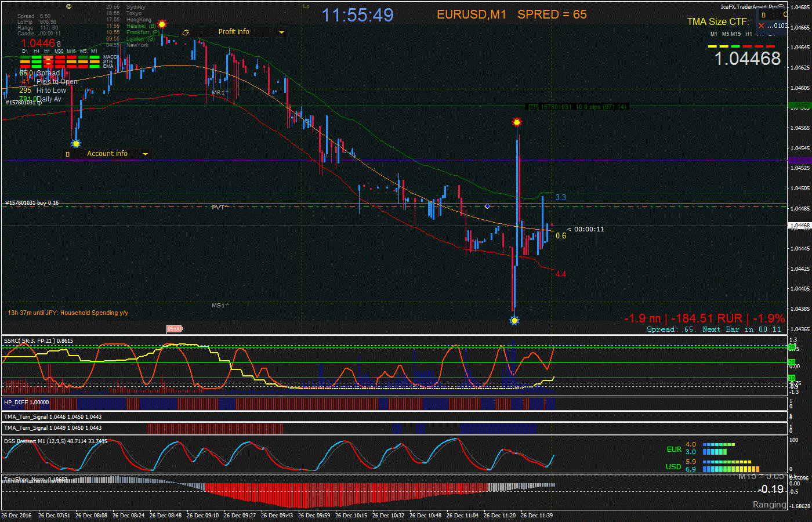Click the white diamond marker on the order line

click(487, 206)
